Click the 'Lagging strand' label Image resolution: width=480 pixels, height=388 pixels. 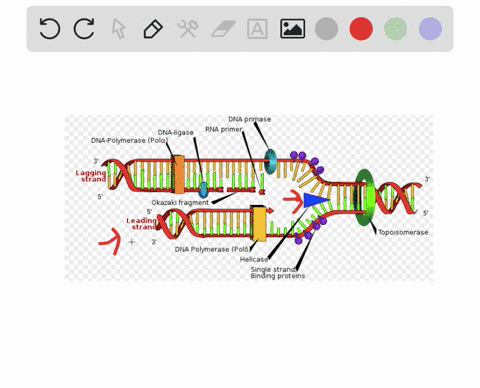tap(91, 176)
